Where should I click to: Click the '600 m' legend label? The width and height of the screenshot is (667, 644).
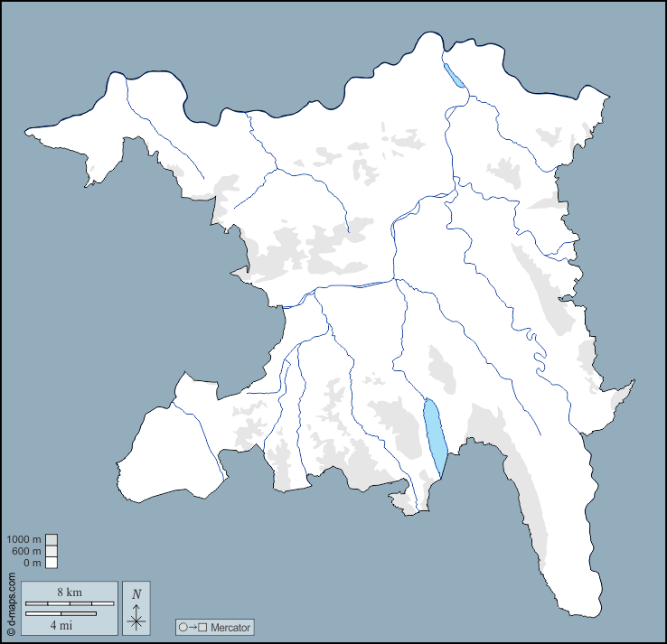click(26, 551)
